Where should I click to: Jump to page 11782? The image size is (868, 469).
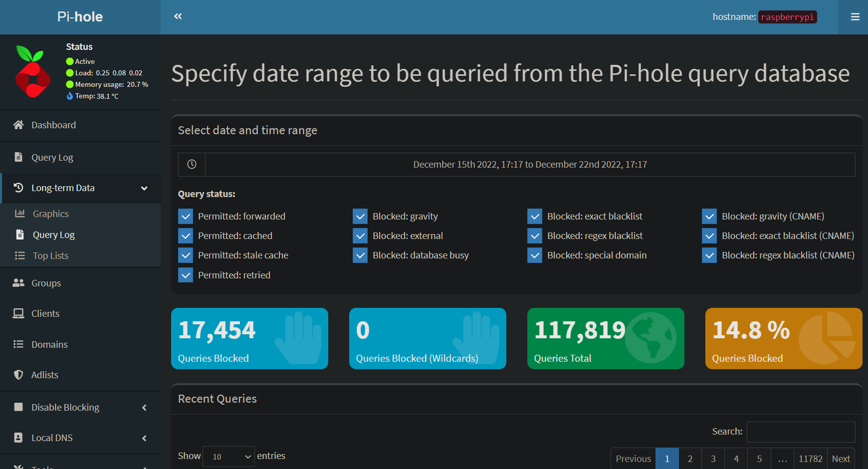(x=810, y=459)
